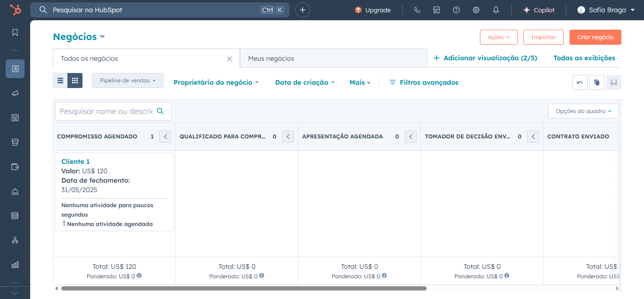The image size is (644, 299).
Task: Open HubSpot settings gear icon
Action: coord(476,9)
